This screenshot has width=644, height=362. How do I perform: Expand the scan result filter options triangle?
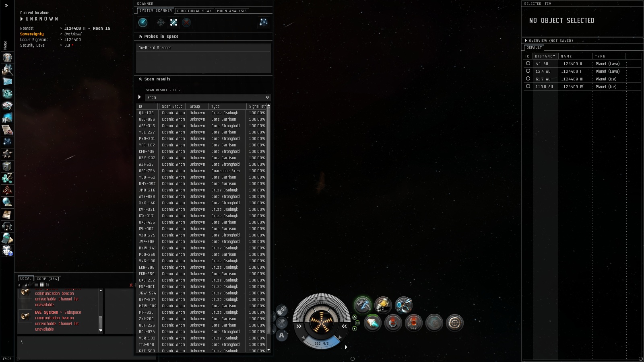tap(140, 97)
